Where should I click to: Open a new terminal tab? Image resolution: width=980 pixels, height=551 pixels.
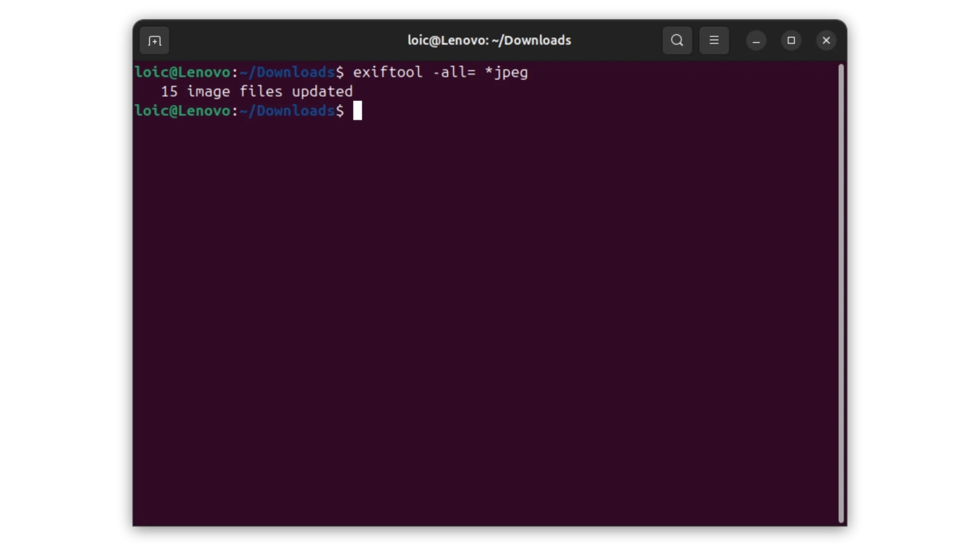click(155, 41)
